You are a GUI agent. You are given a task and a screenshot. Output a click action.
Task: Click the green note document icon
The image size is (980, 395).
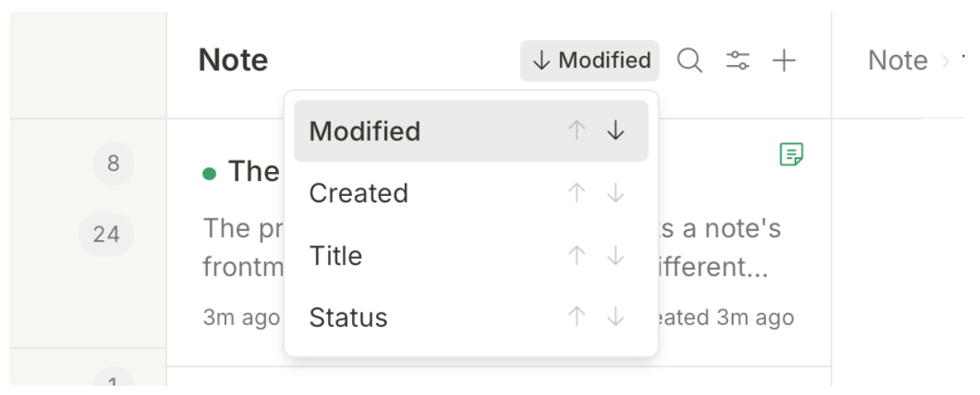tap(791, 154)
